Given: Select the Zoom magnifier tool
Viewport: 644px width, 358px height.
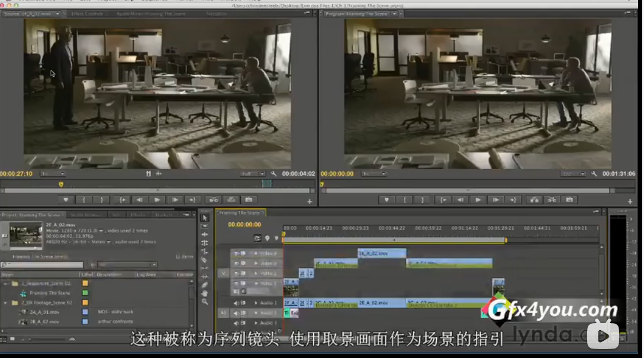Looking at the screenshot, I should (x=205, y=302).
